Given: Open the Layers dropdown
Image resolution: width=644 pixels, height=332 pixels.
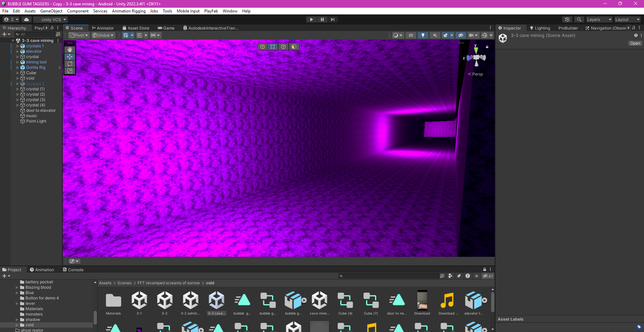Looking at the screenshot, I should [599, 19].
